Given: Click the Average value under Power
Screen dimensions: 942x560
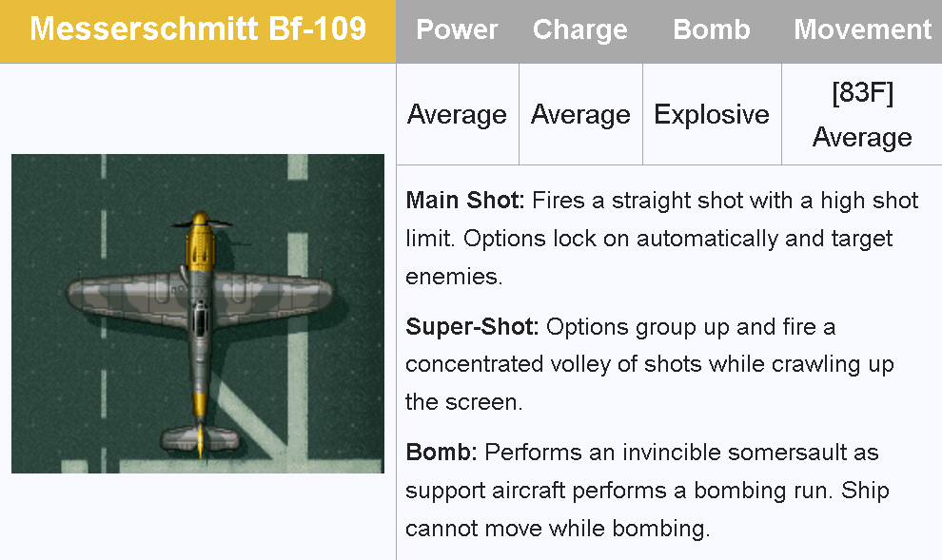Looking at the screenshot, I should [x=457, y=114].
